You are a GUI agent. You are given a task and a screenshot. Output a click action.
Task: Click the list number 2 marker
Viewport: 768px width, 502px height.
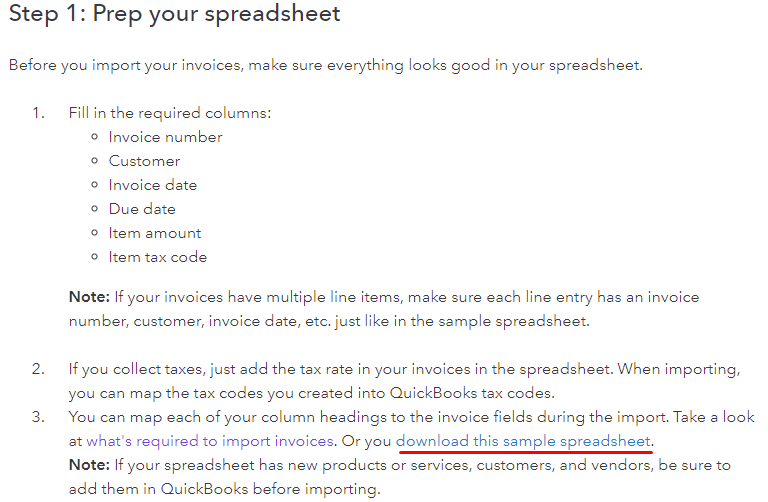pos(38,369)
